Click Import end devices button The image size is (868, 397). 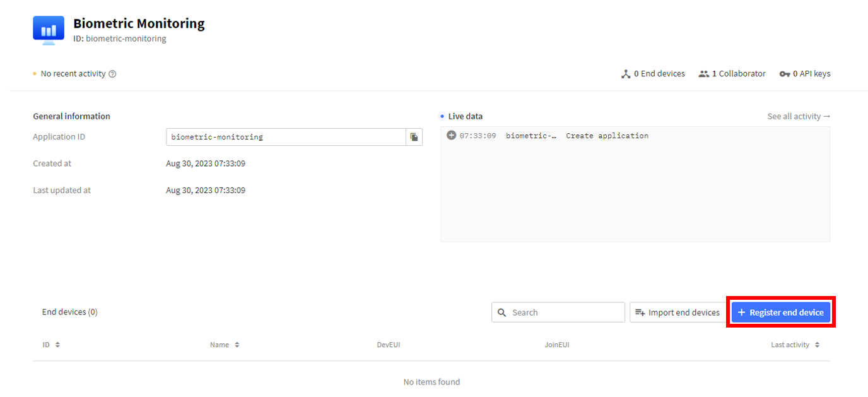678,312
